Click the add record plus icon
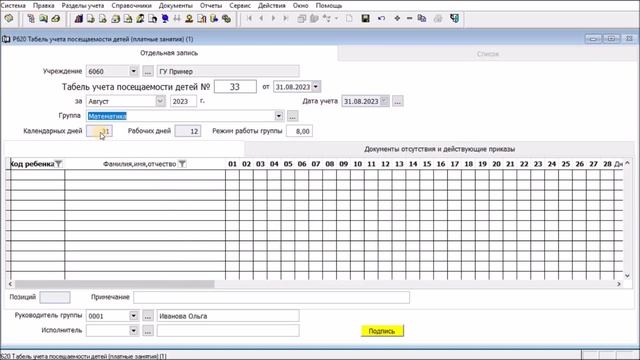 (x=397, y=19)
